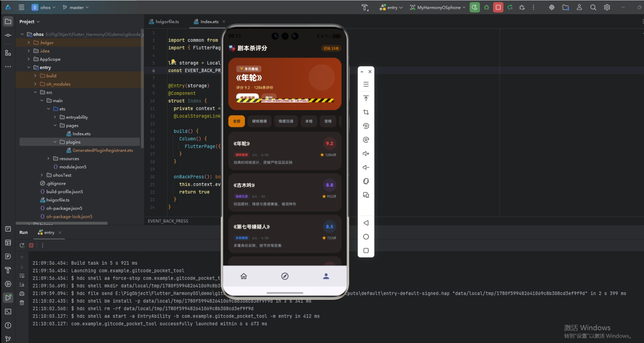Open Project view selector dropdown
Screen dimensions: 644x343
tap(30, 22)
